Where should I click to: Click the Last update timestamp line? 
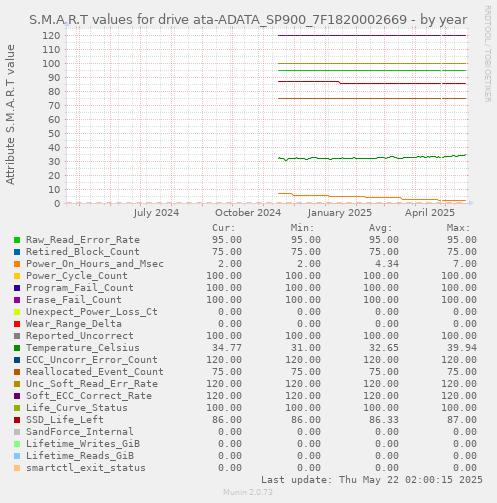pos(372,480)
